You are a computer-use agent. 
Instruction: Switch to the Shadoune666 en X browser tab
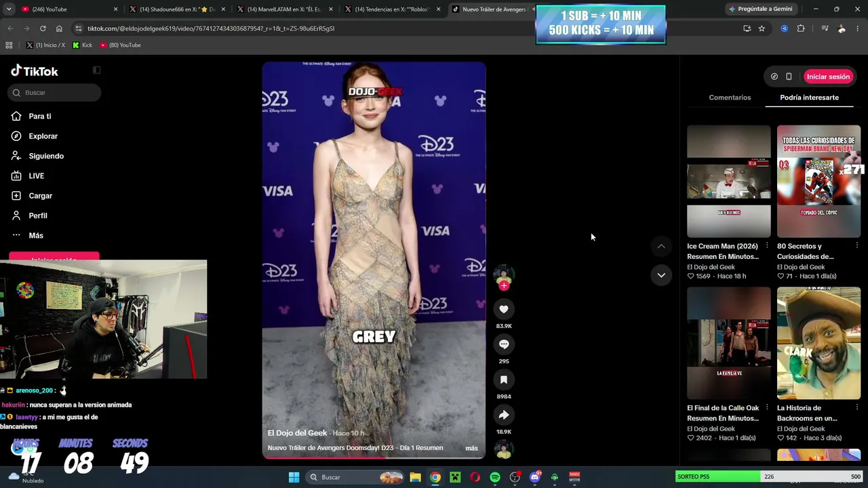(177, 9)
